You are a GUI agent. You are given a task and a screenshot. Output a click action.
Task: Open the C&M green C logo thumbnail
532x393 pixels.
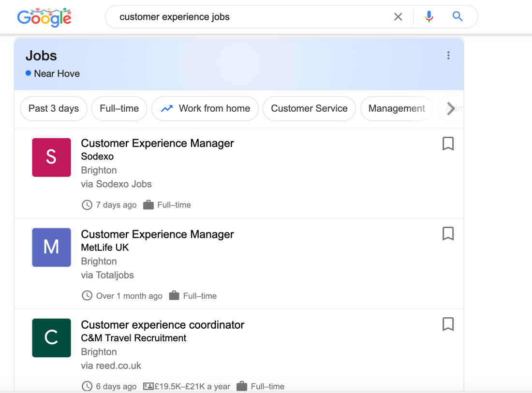[52, 338]
